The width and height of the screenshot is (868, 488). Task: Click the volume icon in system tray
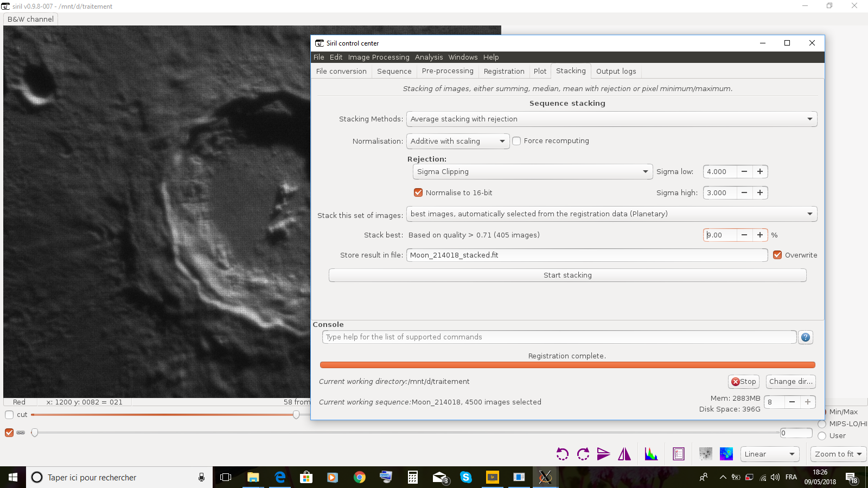click(775, 477)
